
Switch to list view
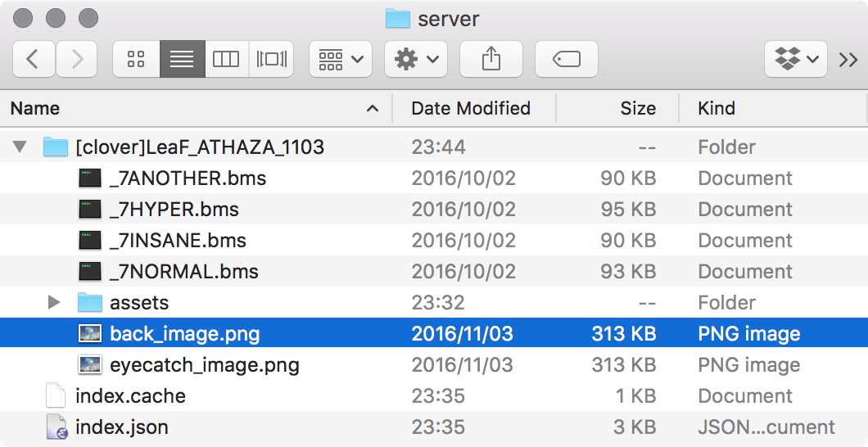pyautogui.click(x=182, y=59)
